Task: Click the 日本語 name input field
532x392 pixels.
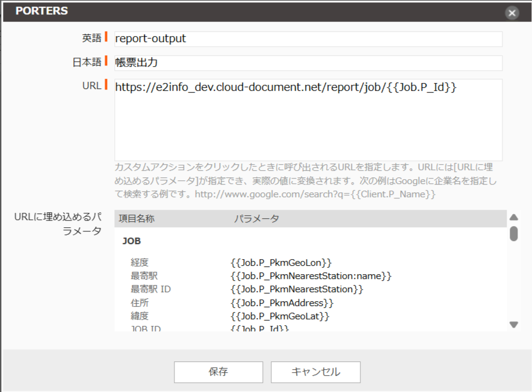Action: click(308, 63)
